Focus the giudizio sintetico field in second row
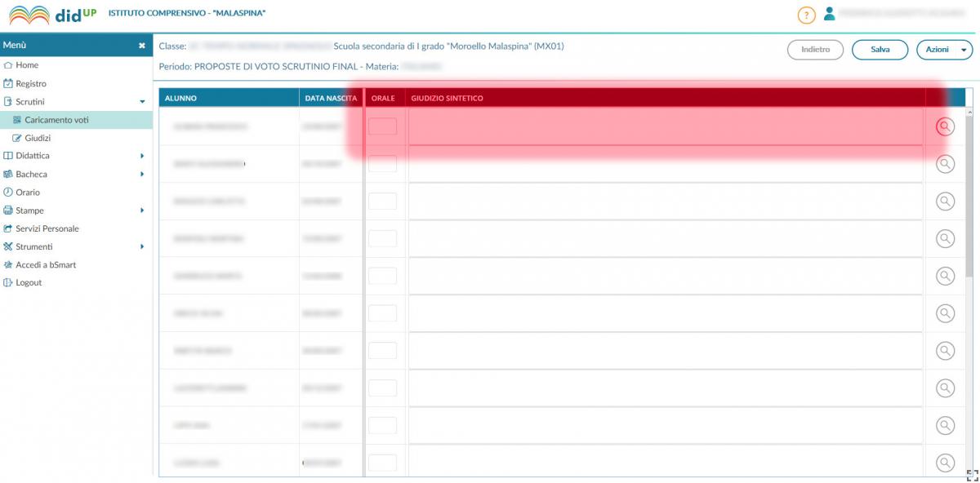Viewport: 980px width, 483px height. pos(666,164)
